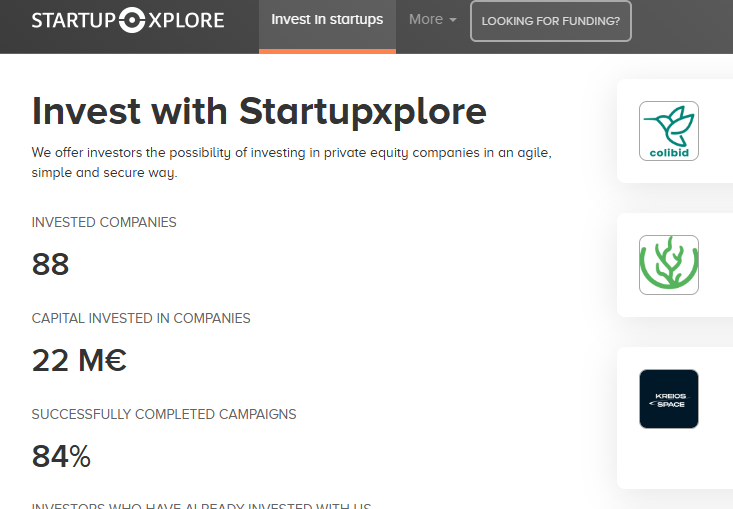733x509 pixels.
Task: Expand the caret arrow beside More
Action: (x=452, y=20)
